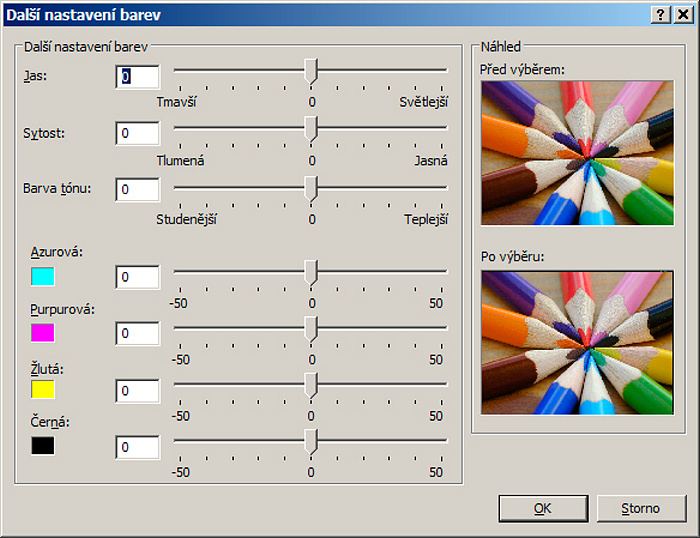Click the magenta Purpurová color swatch
The image size is (700, 538).
click(x=43, y=332)
